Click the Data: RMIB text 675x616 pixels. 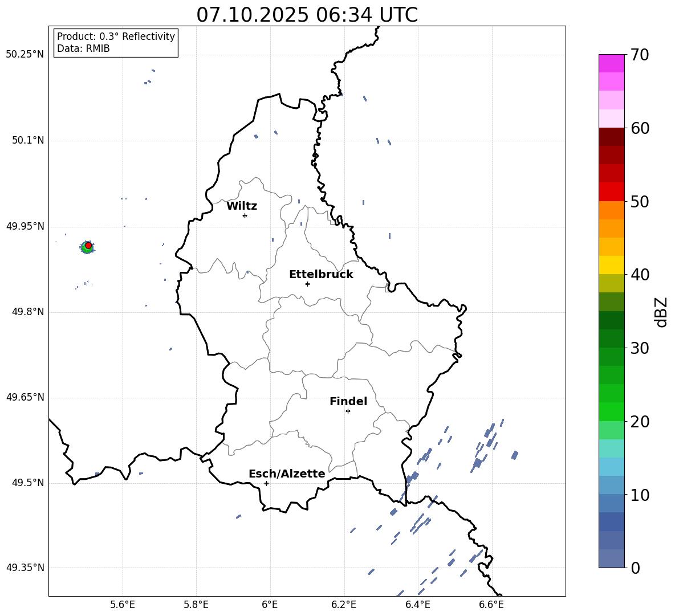(83, 48)
